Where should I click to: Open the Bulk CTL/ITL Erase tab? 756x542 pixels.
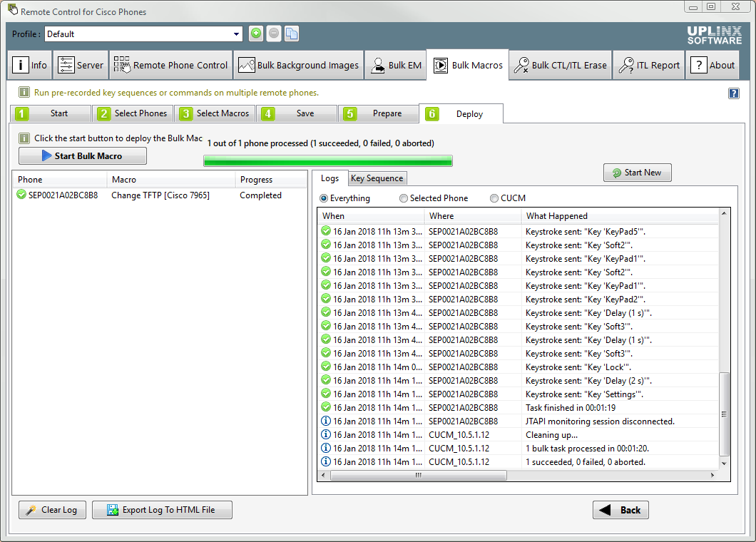pyautogui.click(x=561, y=65)
